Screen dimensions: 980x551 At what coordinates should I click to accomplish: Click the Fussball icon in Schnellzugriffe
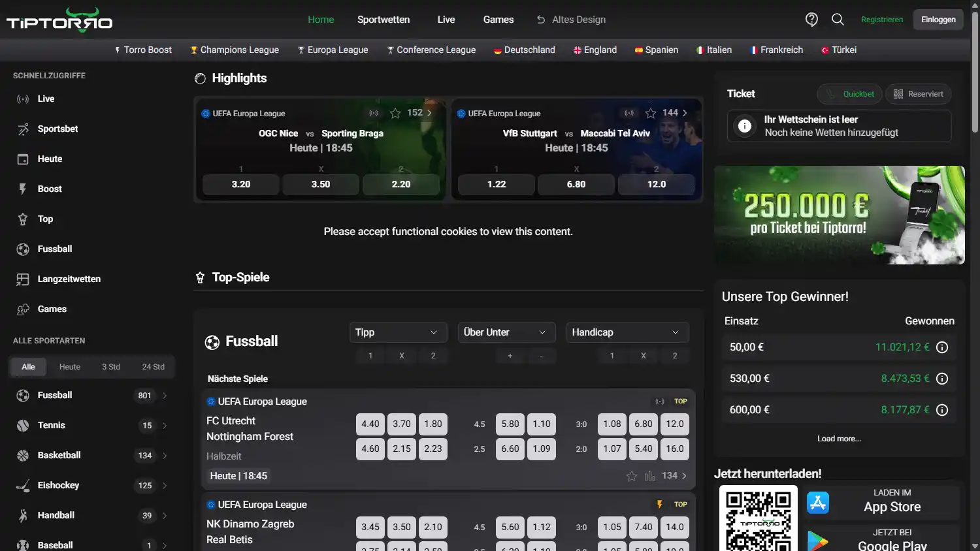click(23, 249)
